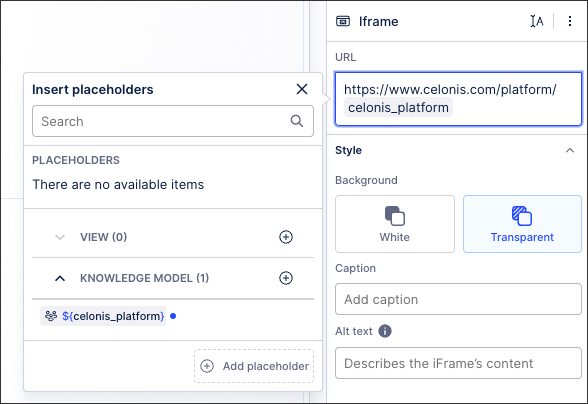The width and height of the screenshot is (588, 404).
Task: Choose the Transparent background option
Action: point(522,224)
